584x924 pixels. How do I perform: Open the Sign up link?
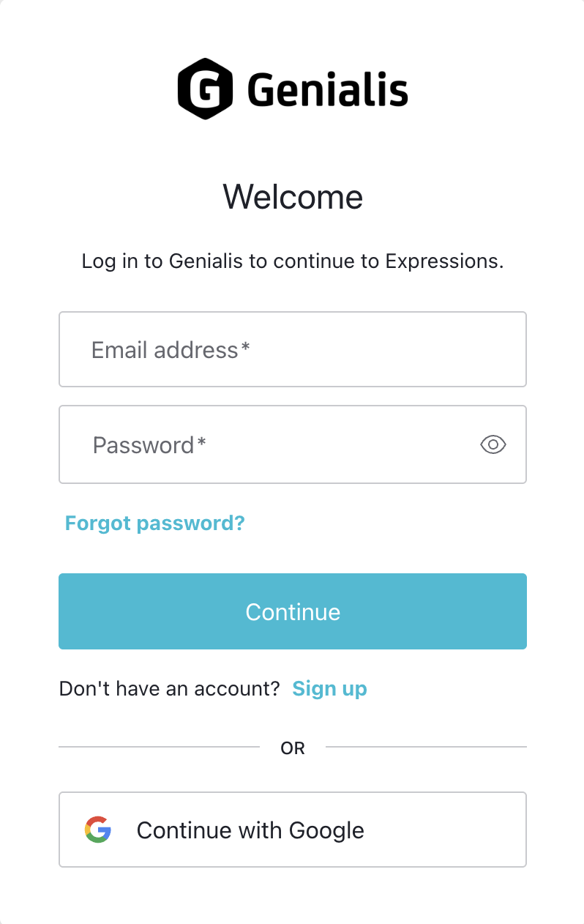pyautogui.click(x=329, y=688)
